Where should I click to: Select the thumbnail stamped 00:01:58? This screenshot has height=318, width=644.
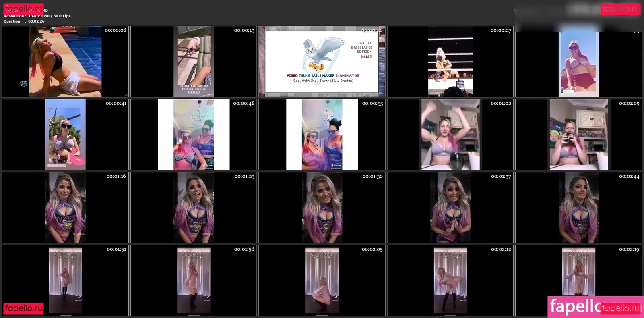194,280
